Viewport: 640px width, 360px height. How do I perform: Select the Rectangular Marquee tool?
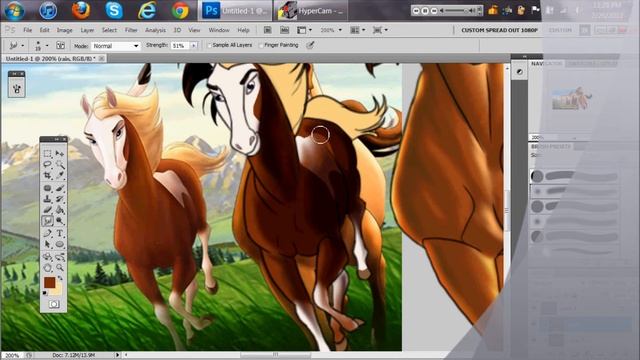point(48,154)
